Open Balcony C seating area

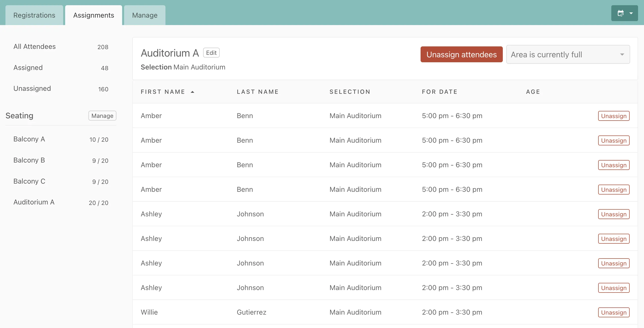29,181
